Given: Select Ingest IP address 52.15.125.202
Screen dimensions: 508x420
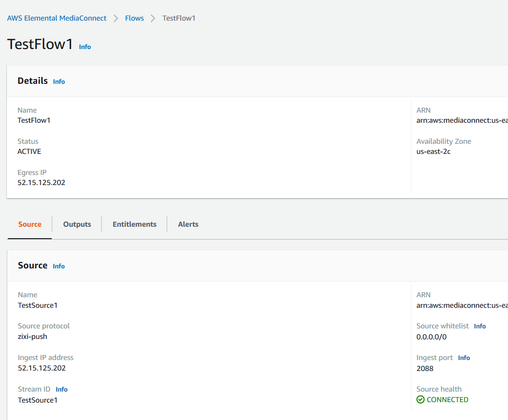Looking at the screenshot, I should (42, 368).
